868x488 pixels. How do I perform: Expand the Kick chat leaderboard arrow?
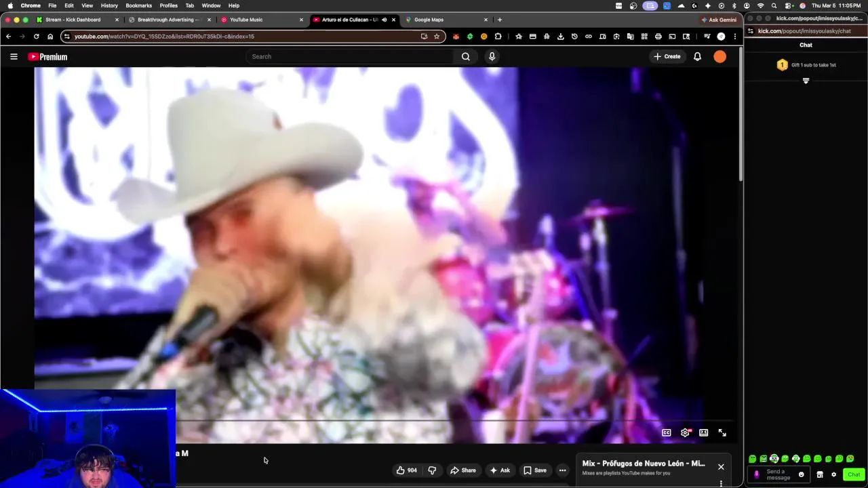[806, 81]
